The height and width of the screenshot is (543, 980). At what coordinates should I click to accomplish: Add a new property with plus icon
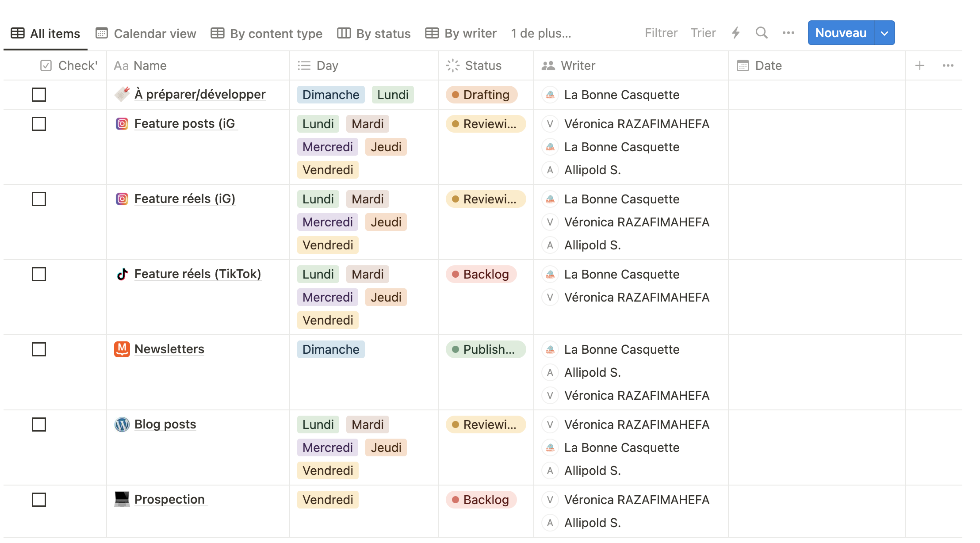point(920,65)
